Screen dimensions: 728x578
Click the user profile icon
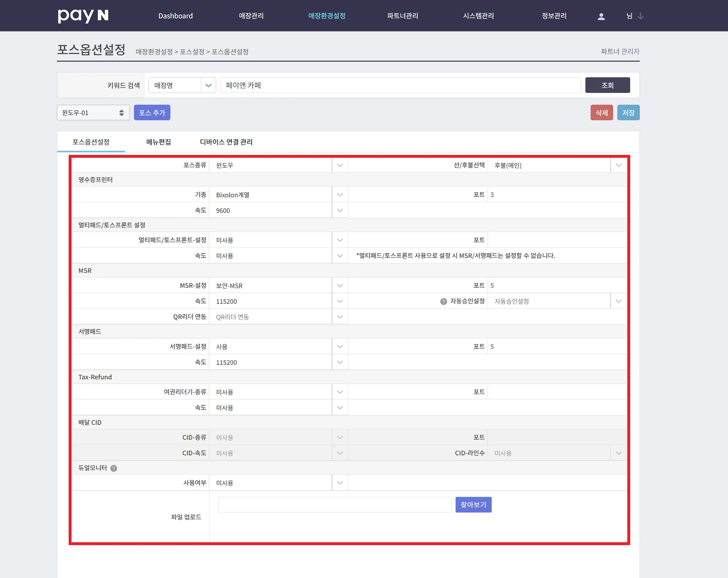pyautogui.click(x=601, y=16)
